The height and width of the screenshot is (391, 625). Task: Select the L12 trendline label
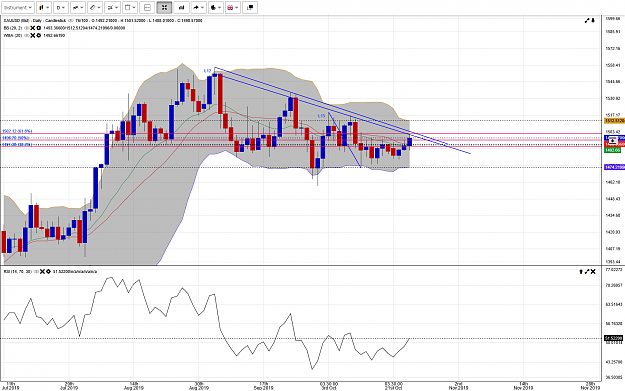point(207,71)
